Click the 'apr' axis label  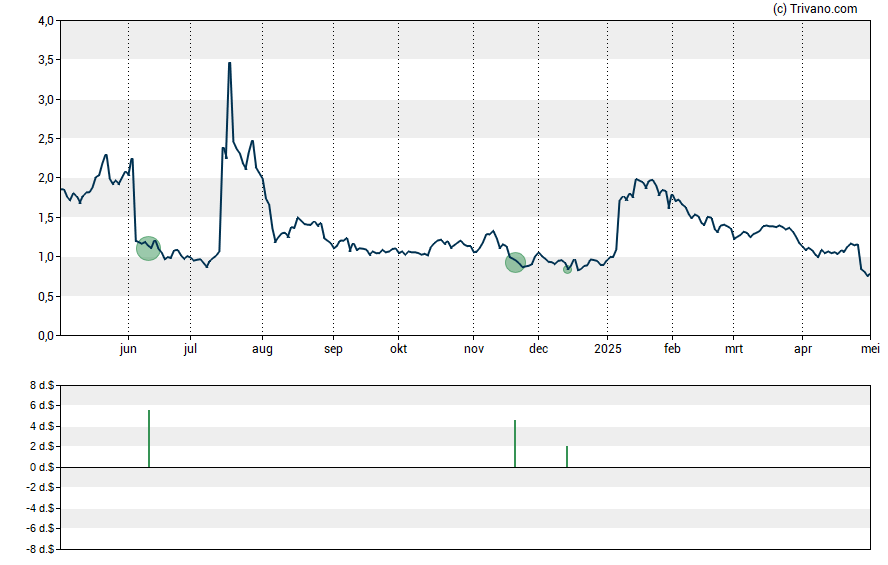pyautogui.click(x=803, y=349)
